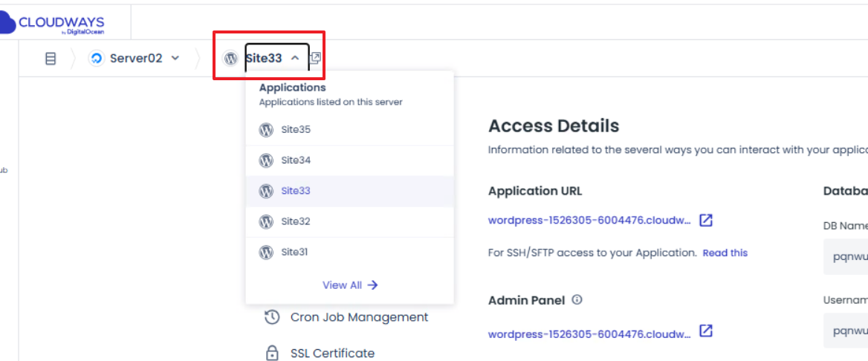Click the Cron Job Management clock icon
The width and height of the screenshot is (868, 361).
(x=272, y=317)
